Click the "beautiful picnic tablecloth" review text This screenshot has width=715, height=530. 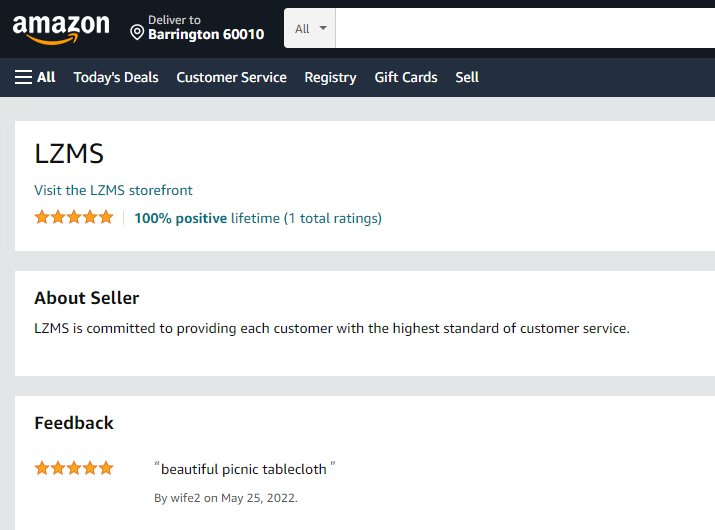[x=244, y=469]
